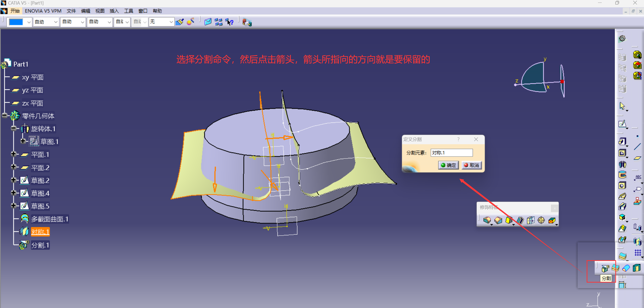Click the Mirror icon in right toolbar

[x=637, y=242]
